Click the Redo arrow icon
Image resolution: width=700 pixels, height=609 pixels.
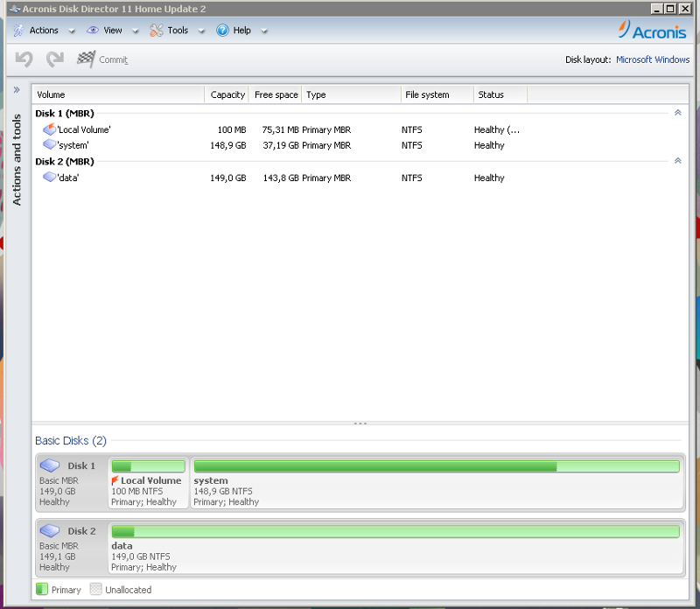point(55,59)
